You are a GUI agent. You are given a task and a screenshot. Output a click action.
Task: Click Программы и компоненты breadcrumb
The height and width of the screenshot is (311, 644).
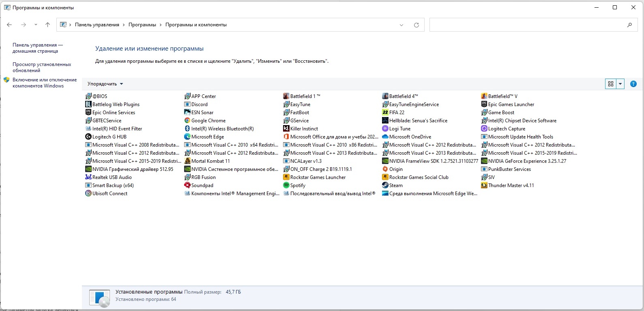pos(196,25)
